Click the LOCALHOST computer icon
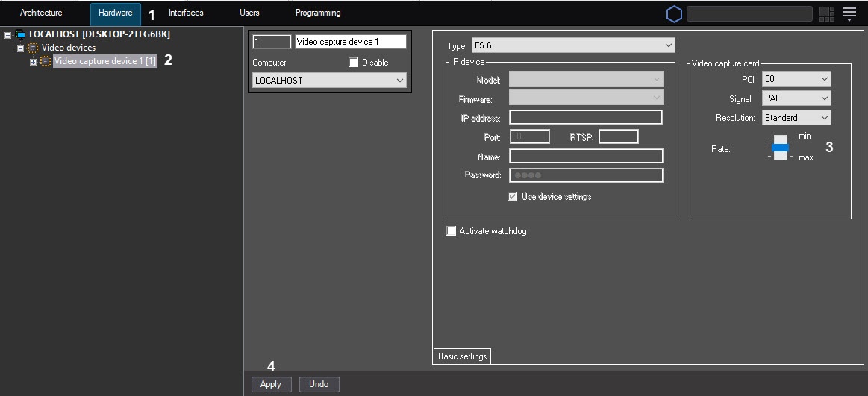 click(x=20, y=34)
